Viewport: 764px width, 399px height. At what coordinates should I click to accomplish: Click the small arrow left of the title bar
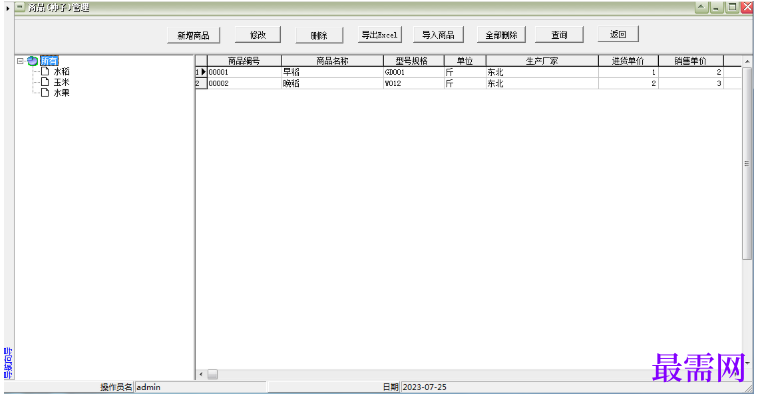[8, 8]
